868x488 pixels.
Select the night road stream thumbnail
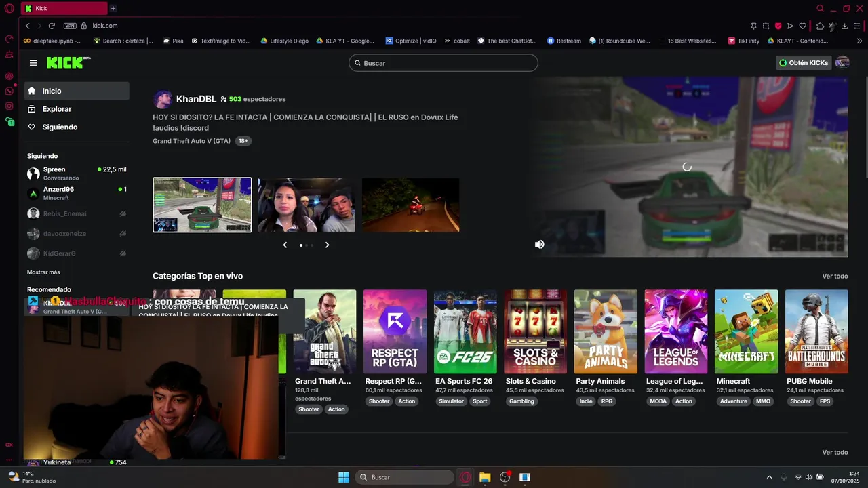tap(410, 205)
